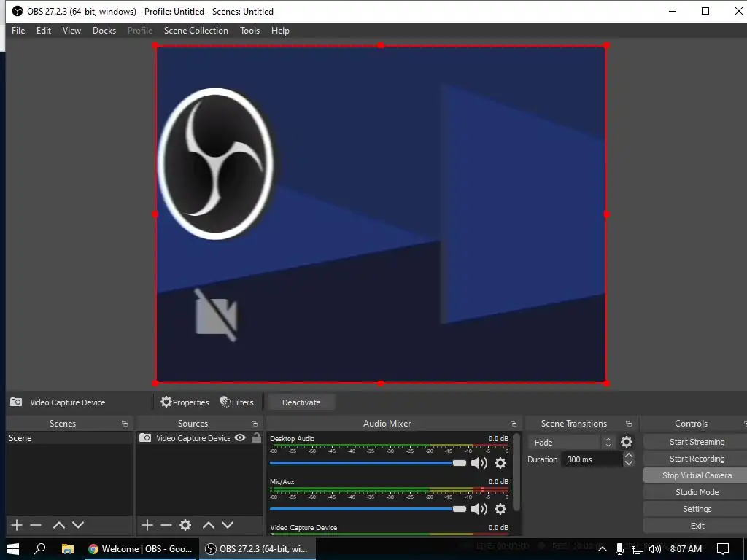Click the Exit button
This screenshot has height=560, width=747.
[697, 526]
